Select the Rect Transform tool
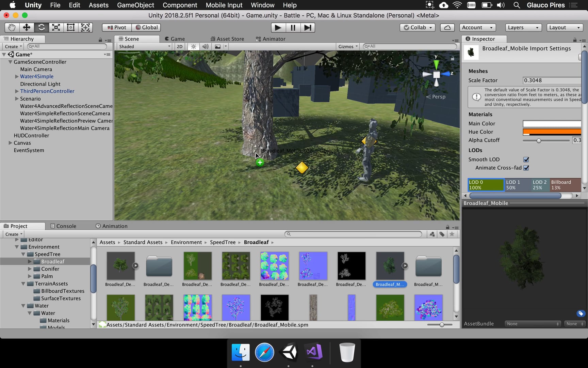The height and width of the screenshot is (368, 588). (x=70, y=27)
